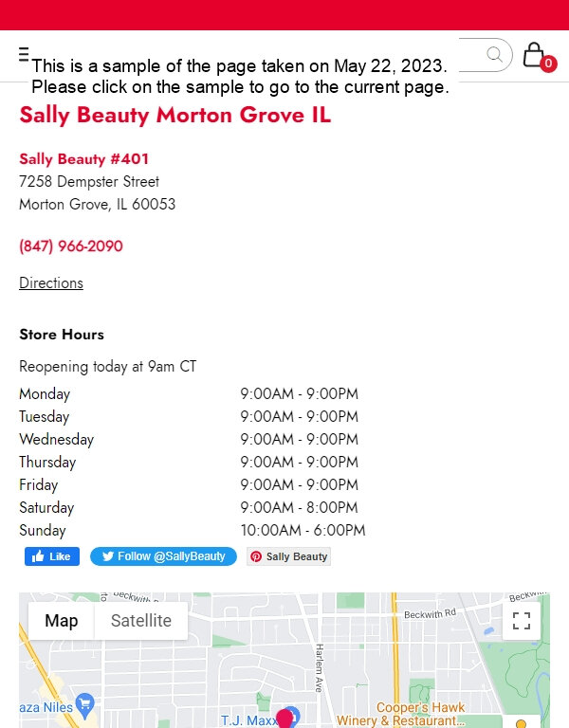Click the T.J. Maxx map label
This screenshot has width=569, height=728.
pos(248,720)
